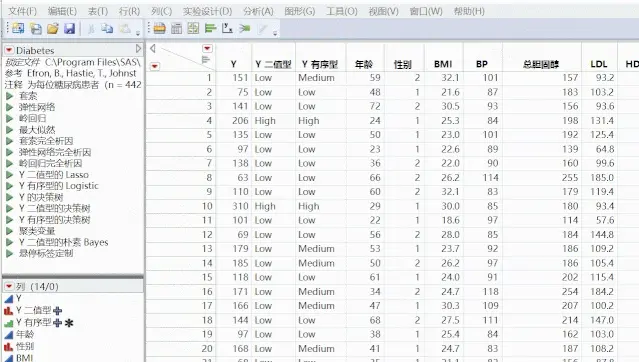Run the 套索完全析因 script triangle
This screenshot has width=639, height=362.
(10, 141)
